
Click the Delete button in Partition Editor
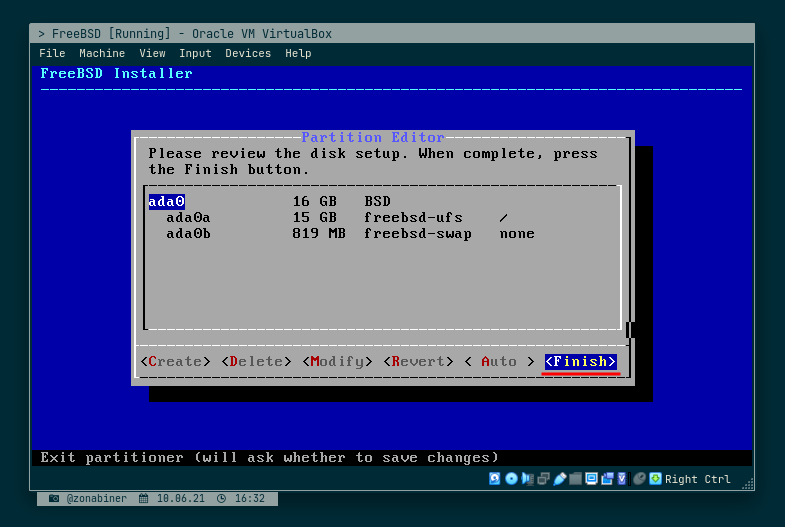coord(256,361)
